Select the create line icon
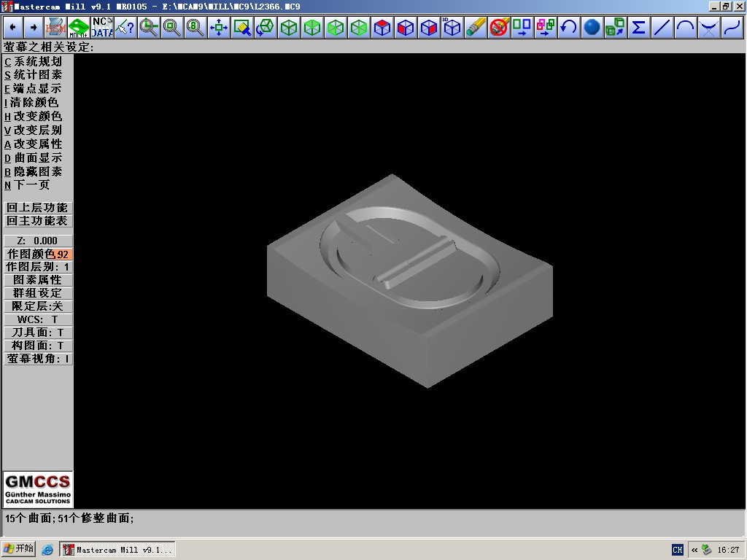Viewport: 747px width, 560px height. click(662, 28)
